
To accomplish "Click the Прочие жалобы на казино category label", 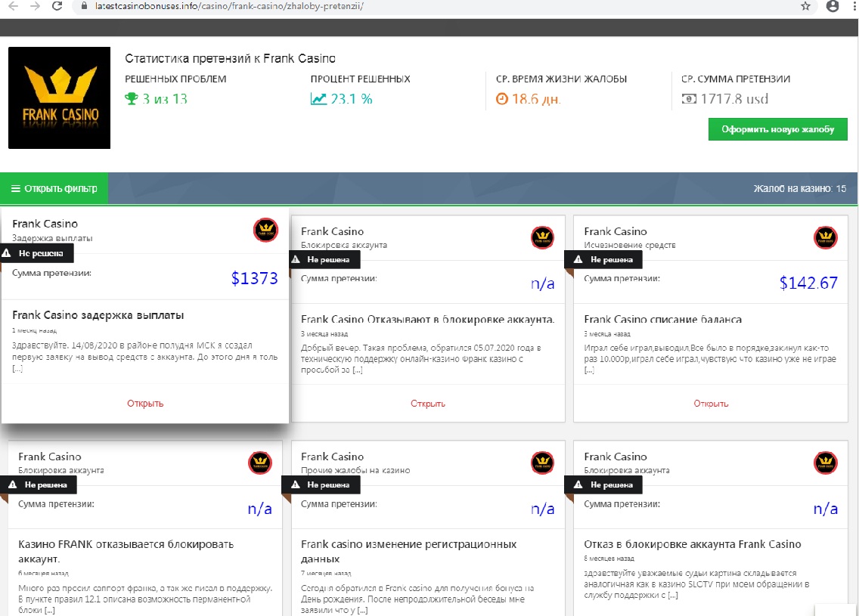I will [x=355, y=470].
